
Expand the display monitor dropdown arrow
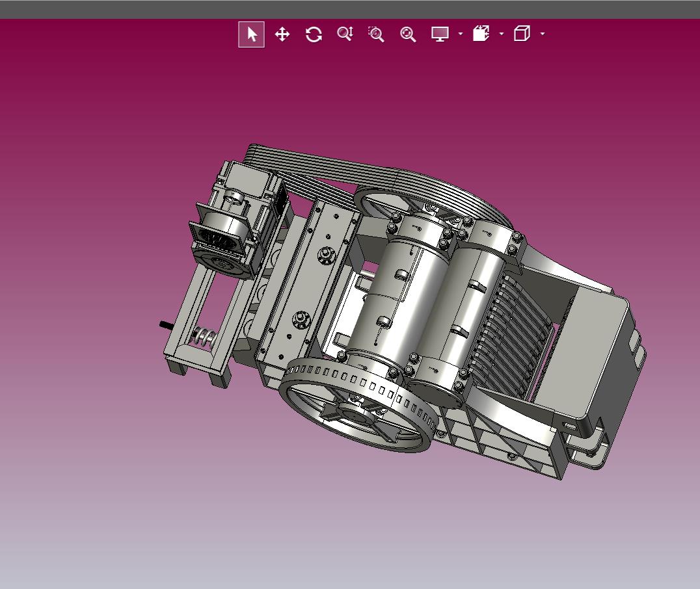(460, 33)
